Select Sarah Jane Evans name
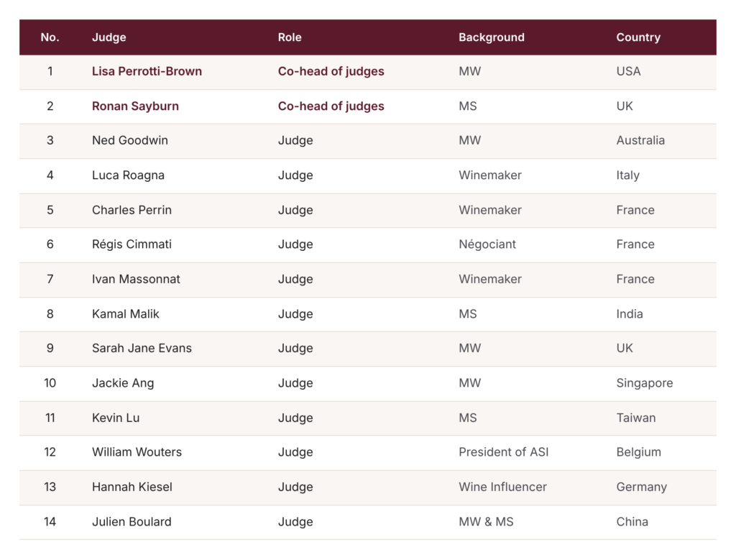 coord(142,348)
